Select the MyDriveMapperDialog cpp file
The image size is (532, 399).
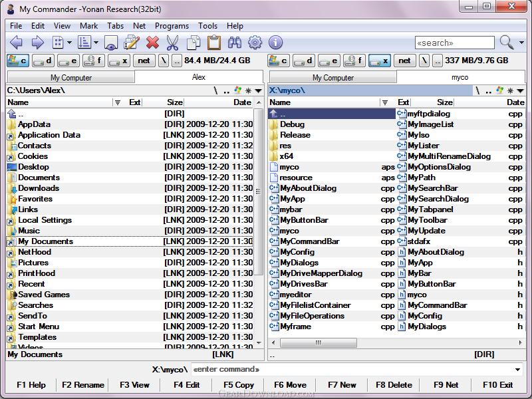(x=332, y=273)
